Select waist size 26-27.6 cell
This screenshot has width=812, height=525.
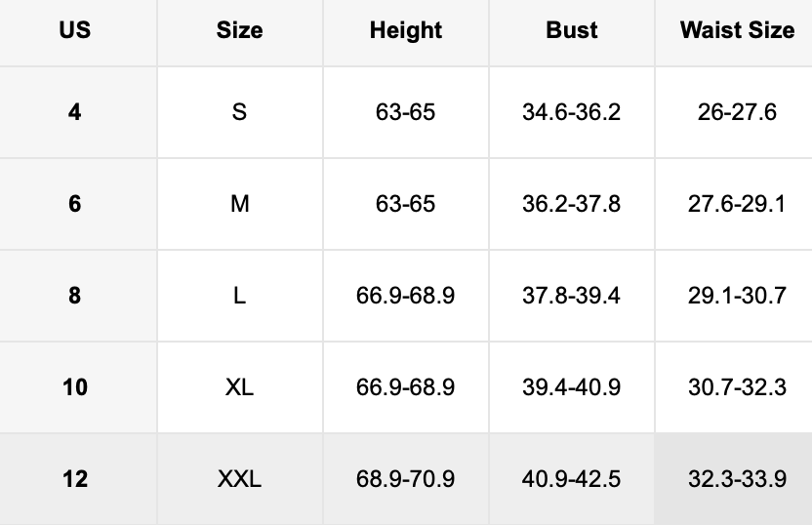click(x=737, y=112)
